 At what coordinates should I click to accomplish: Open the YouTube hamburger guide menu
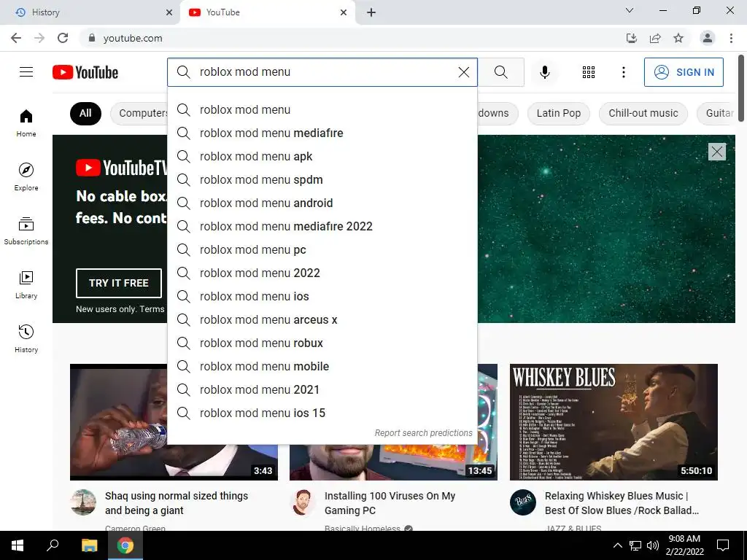tap(26, 72)
